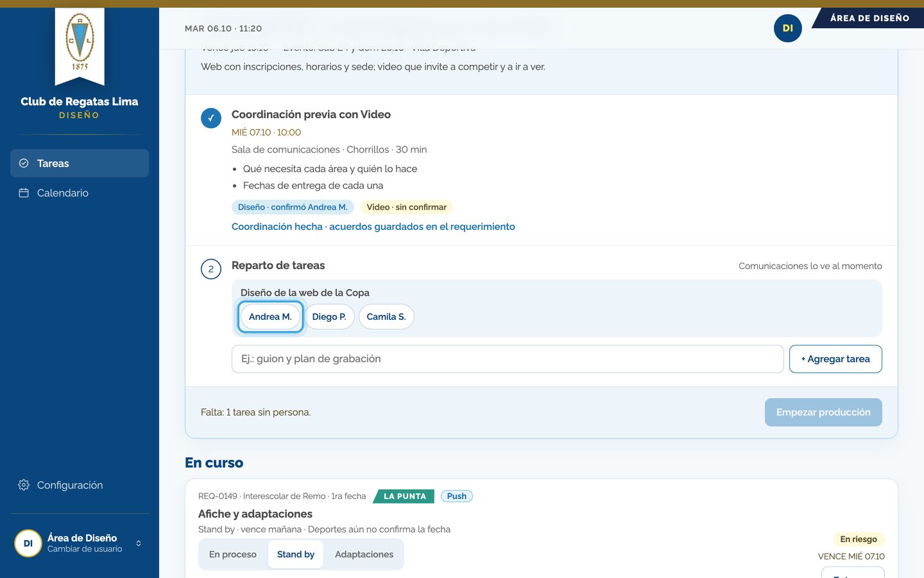Expand the Área de Diseño user switcher
Viewport: 924px width, 578px height.
[80, 543]
